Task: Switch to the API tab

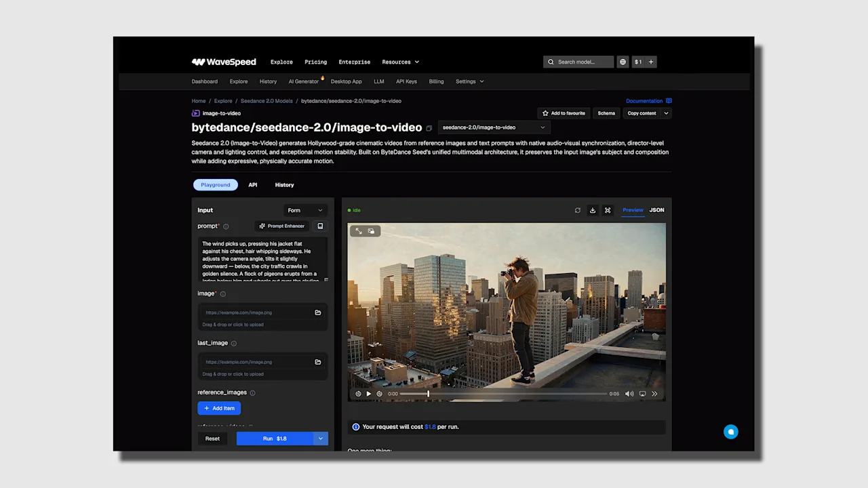Action: (x=252, y=184)
